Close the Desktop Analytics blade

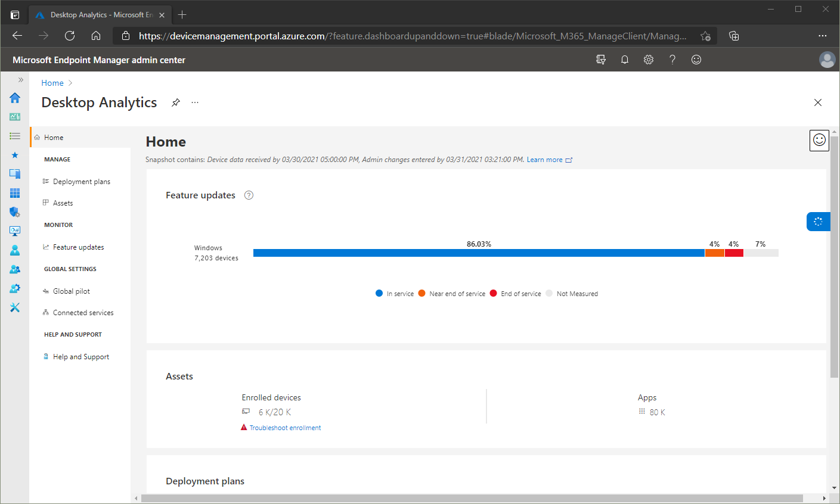(818, 102)
